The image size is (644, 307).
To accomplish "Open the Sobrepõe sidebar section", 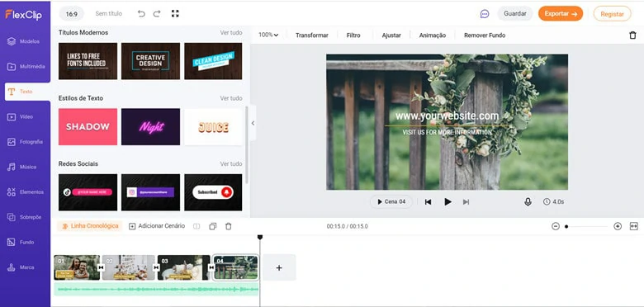I will coord(25,217).
